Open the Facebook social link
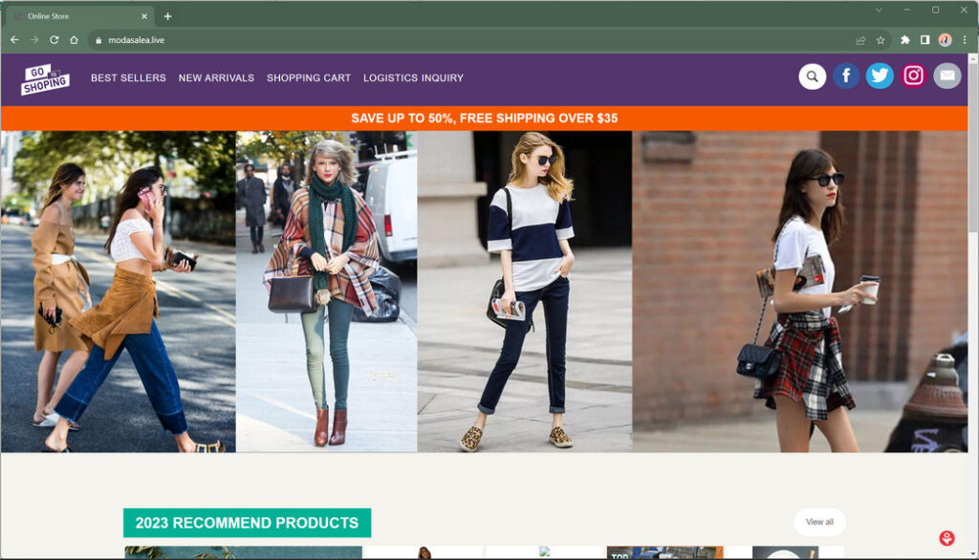The width and height of the screenshot is (979, 560). (x=846, y=76)
